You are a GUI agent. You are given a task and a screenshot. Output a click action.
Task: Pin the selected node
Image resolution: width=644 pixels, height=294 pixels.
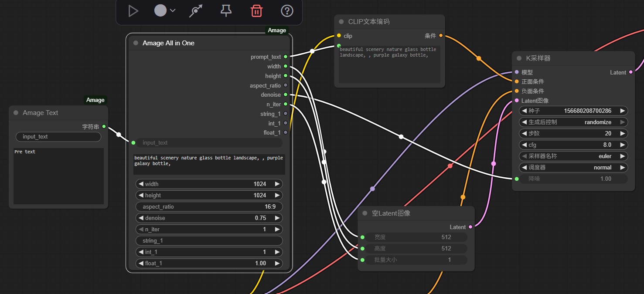click(226, 11)
